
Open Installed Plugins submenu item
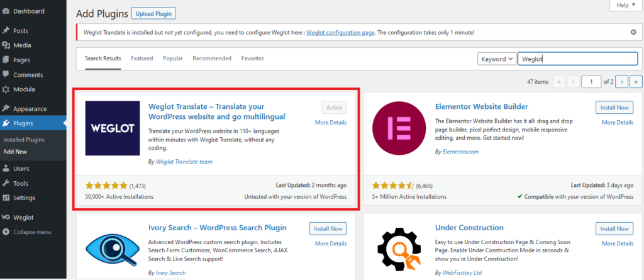(x=24, y=139)
